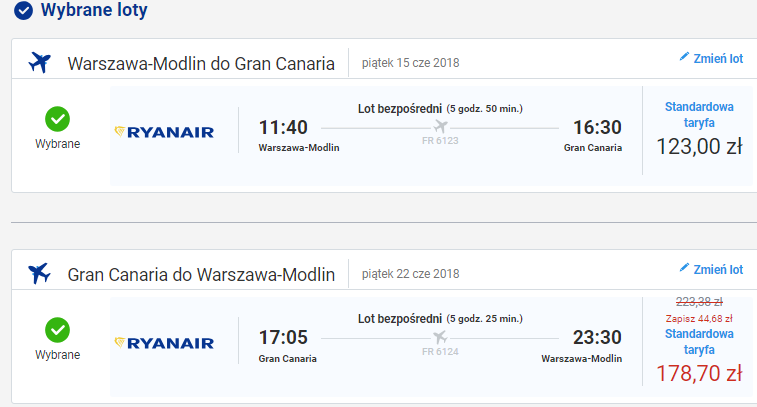
Task: Click the 11:40 departure time from Warszawa-Modlin
Action: pos(283,127)
